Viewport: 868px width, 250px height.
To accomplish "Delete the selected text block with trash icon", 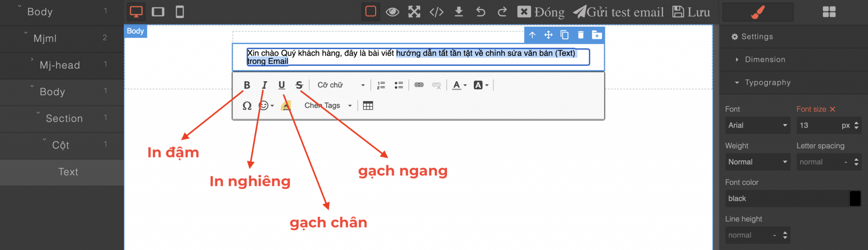I will (581, 35).
